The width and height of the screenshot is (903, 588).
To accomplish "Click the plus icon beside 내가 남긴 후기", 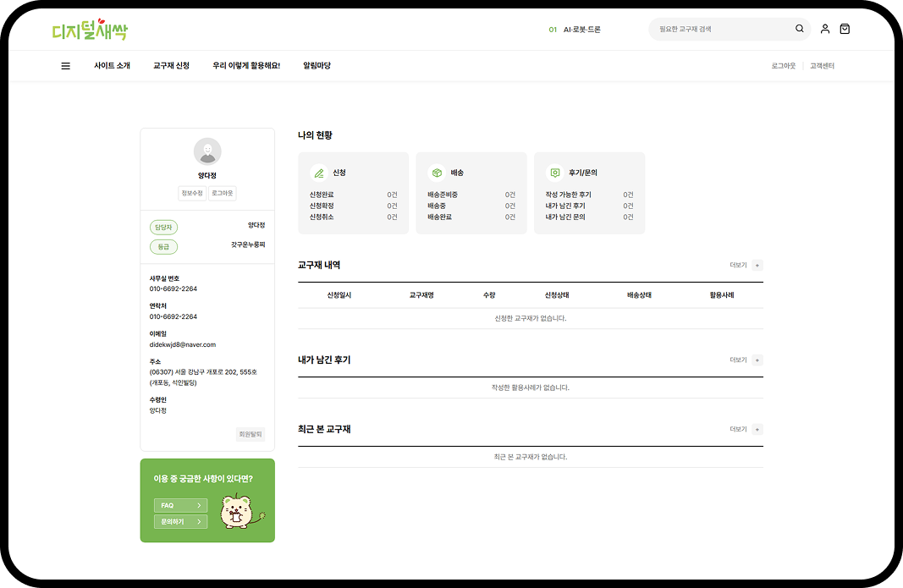I will (x=757, y=360).
